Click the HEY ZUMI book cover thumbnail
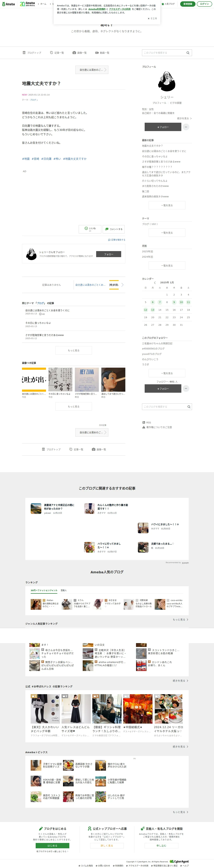The image size is (214, 868). pos(87,380)
